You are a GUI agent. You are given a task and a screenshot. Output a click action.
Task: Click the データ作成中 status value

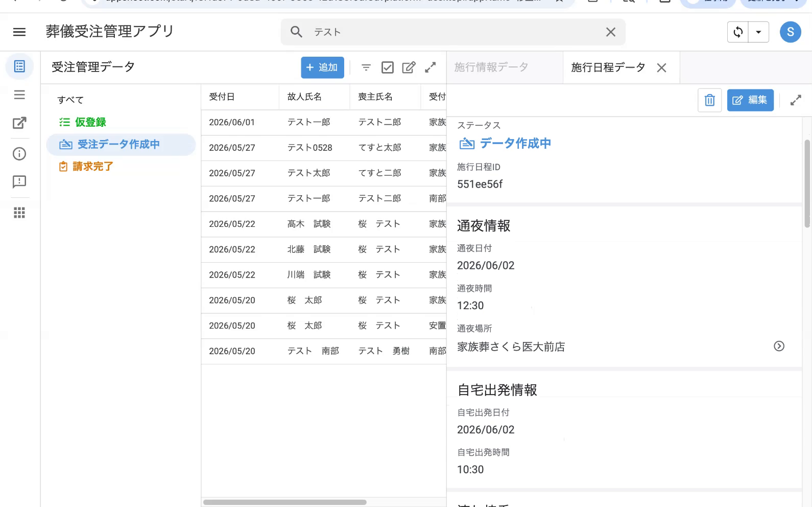click(x=515, y=144)
